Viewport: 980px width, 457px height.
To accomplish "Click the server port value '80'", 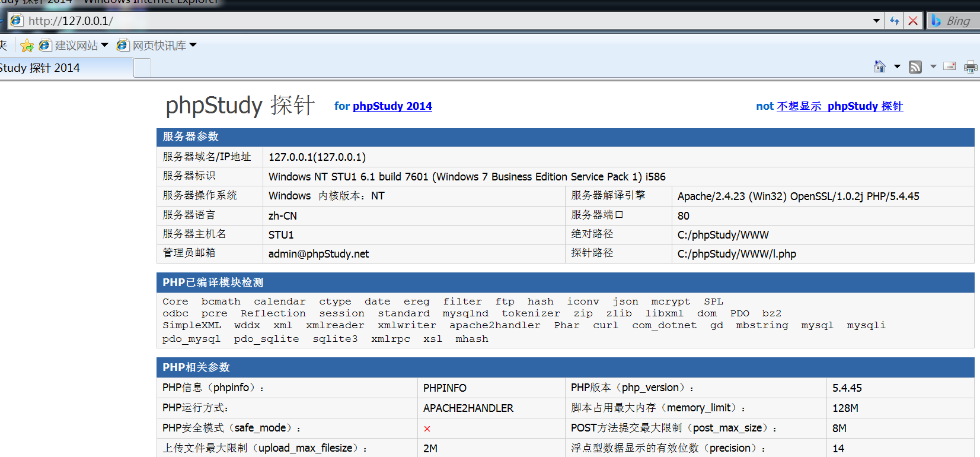I will [684, 216].
